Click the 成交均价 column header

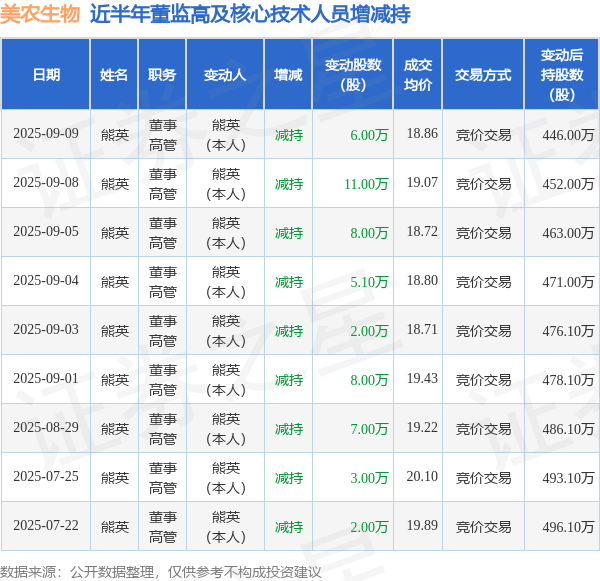(x=418, y=75)
